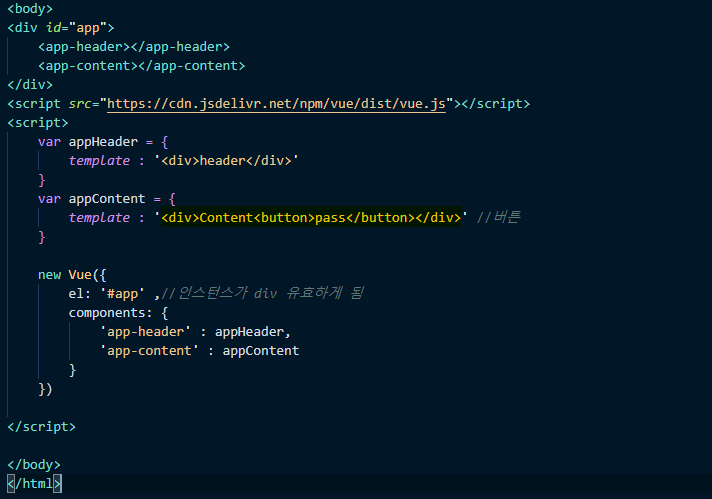The height and width of the screenshot is (499, 712).
Task: Click the opening <body> tag
Action: [x=30, y=9]
